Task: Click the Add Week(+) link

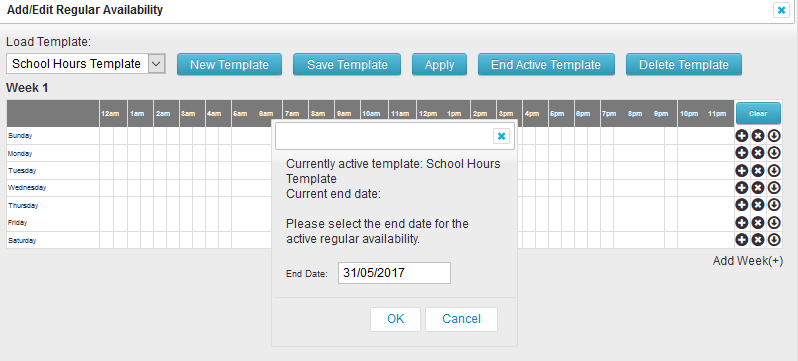Action: pyautogui.click(x=748, y=261)
